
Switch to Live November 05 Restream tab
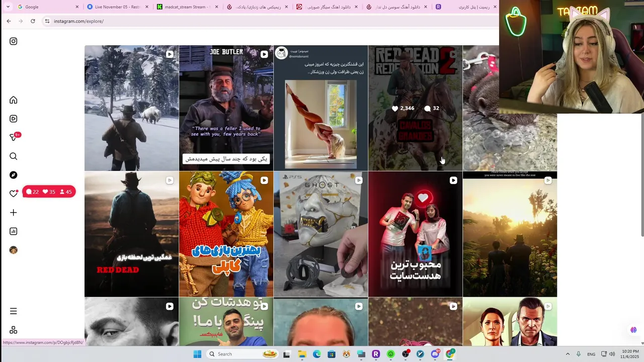[x=118, y=7]
